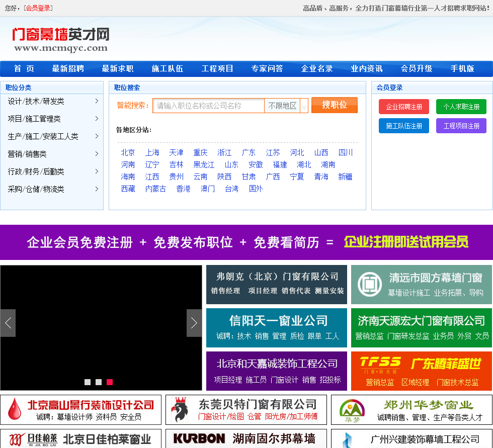The height and width of the screenshot is (448, 493).
Task: Open 清远市圆方幕墙门窗 ad
Action: [422, 285]
